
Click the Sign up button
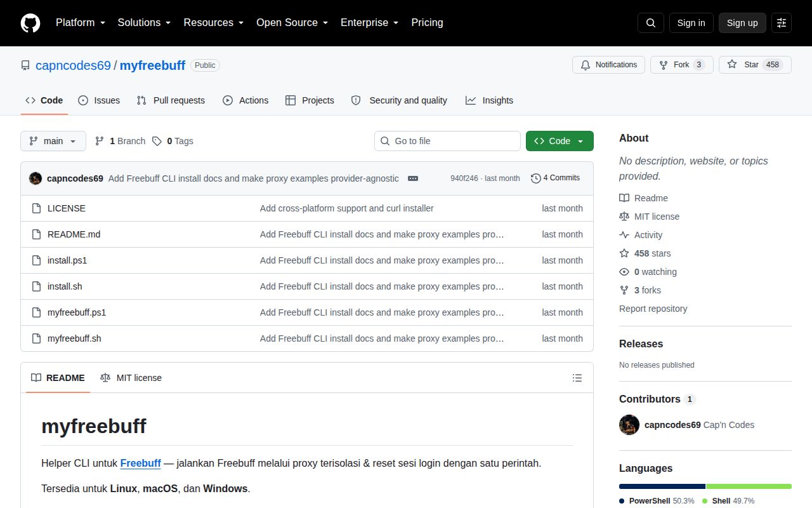pyautogui.click(x=742, y=23)
